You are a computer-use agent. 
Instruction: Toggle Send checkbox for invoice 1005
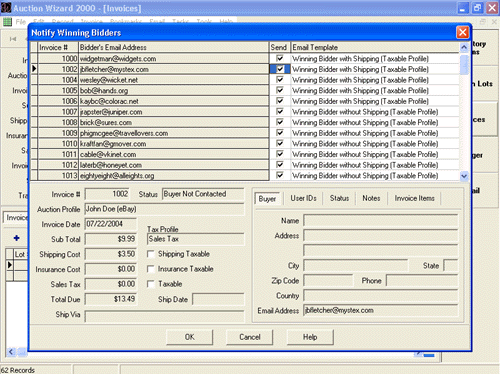tap(280, 90)
